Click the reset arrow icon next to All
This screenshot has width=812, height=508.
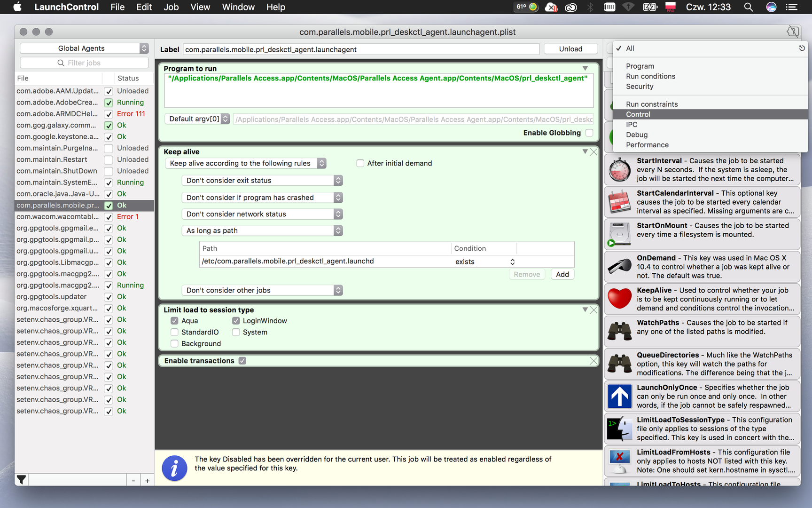tap(802, 48)
